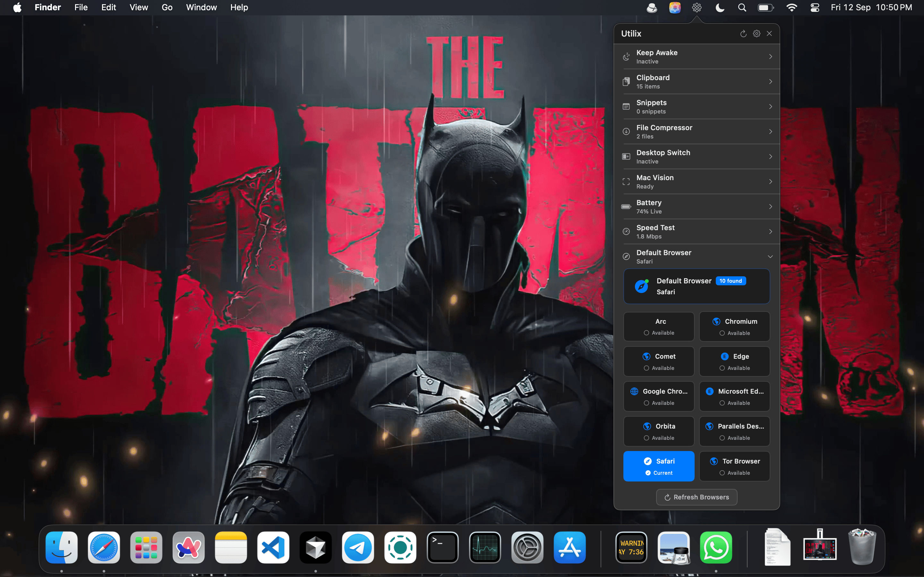Image resolution: width=924 pixels, height=577 pixels.
Task: Open the Clipboard row with 15 items
Action: click(x=697, y=82)
